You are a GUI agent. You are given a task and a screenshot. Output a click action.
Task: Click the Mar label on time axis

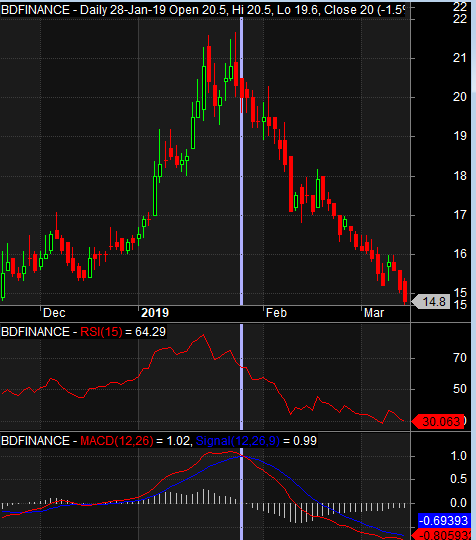pyautogui.click(x=374, y=313)
